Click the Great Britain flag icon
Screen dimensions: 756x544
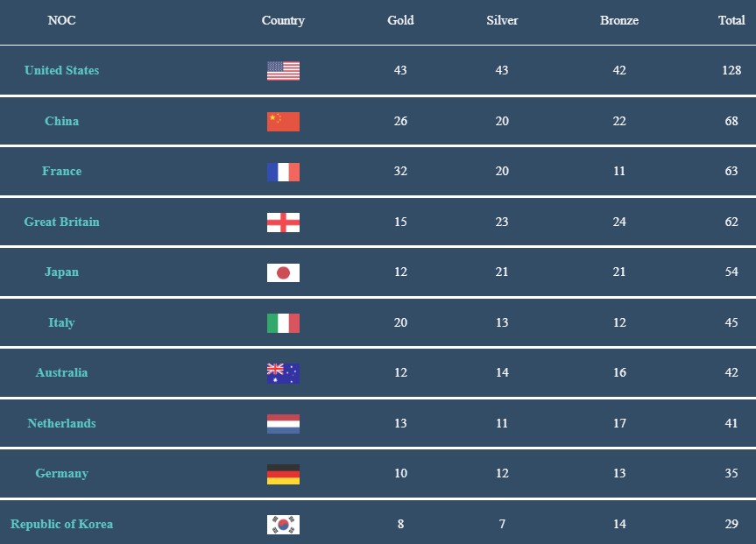(x=283, y=223)
